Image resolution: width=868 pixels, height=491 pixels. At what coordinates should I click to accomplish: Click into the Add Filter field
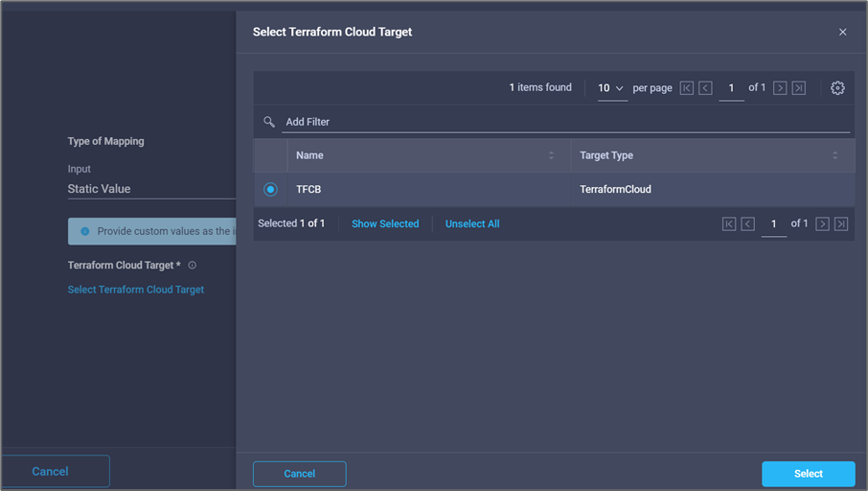pyautogui.click(x=565, y=122)
